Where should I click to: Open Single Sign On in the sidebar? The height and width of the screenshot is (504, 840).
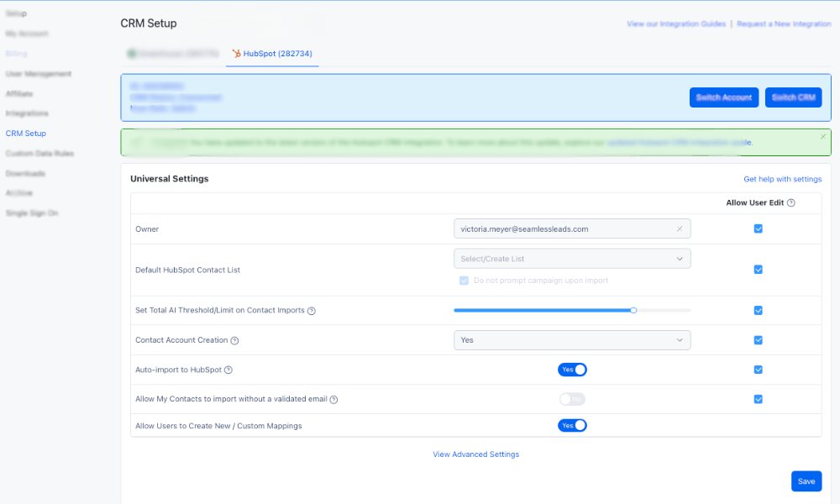[32, 213]
